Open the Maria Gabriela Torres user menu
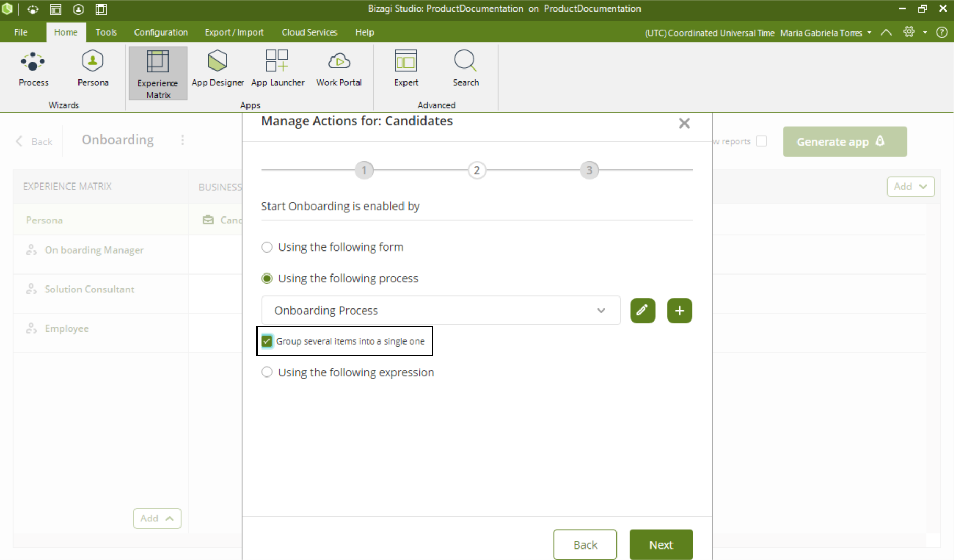 [x=826, y=32]
